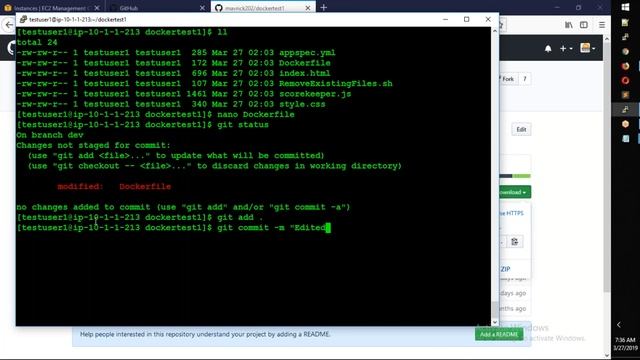Screen dimensions: 640x360
Task: Open the green Clone or download dropdown
Action: click(x=515, y=192)
